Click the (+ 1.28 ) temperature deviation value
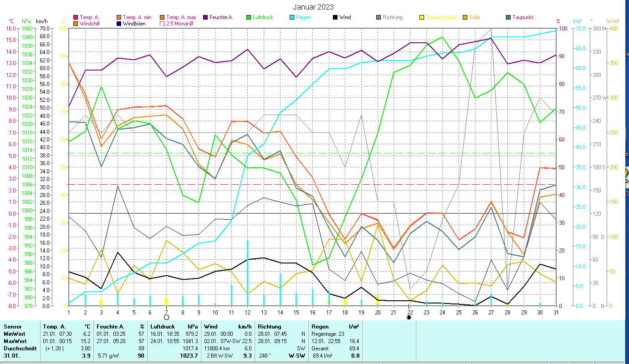Viewport: 629px width, 364px height. tap(55, 349)
